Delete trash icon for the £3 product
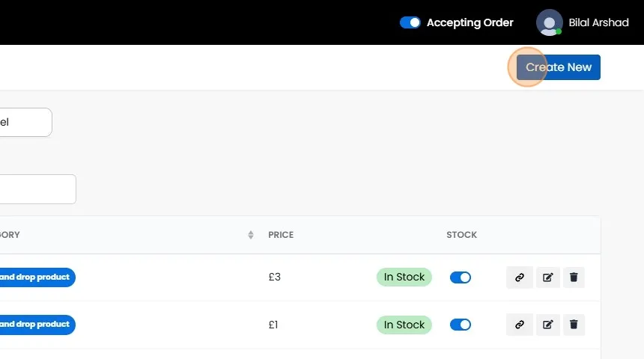Viewport: 644px width, 359px height. coord(574,277)
